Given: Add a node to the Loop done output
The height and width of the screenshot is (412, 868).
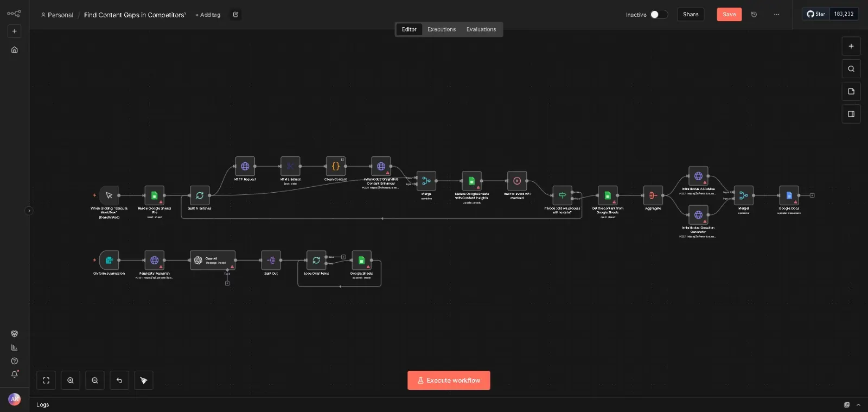Looking at the screenshot, I should tap(343, 257).
